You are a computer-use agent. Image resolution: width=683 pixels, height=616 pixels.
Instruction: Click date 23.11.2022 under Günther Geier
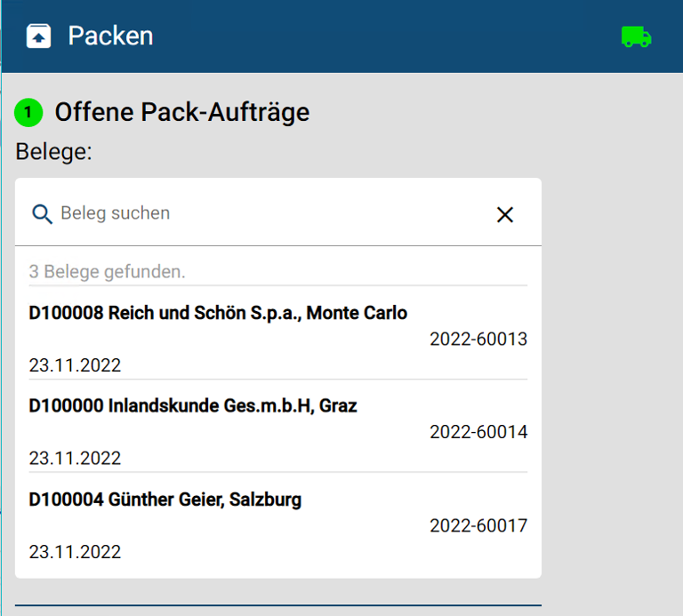pyautogui.click(x=75, y=552)
